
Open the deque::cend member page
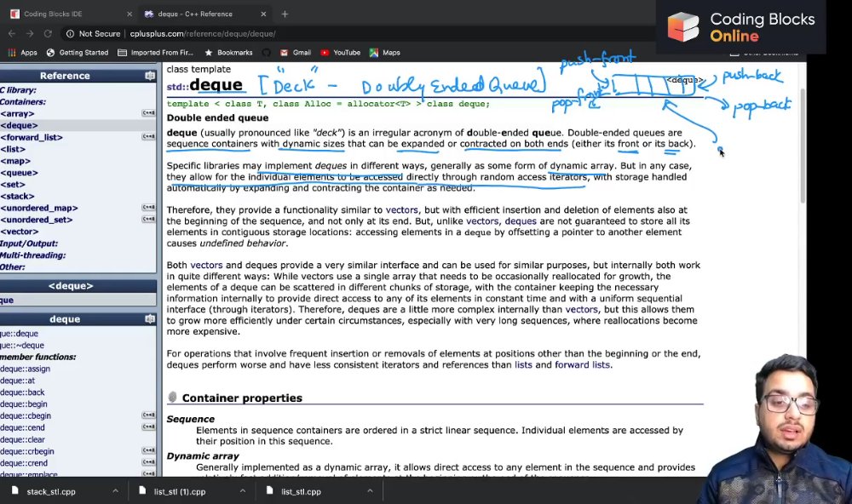click(x=22, y=428)
